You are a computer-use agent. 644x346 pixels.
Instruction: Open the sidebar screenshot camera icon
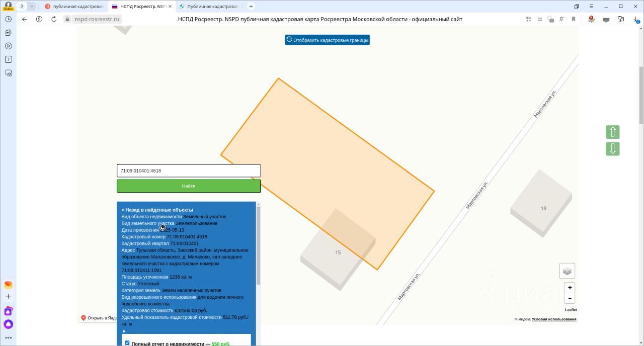click(8, 73)
